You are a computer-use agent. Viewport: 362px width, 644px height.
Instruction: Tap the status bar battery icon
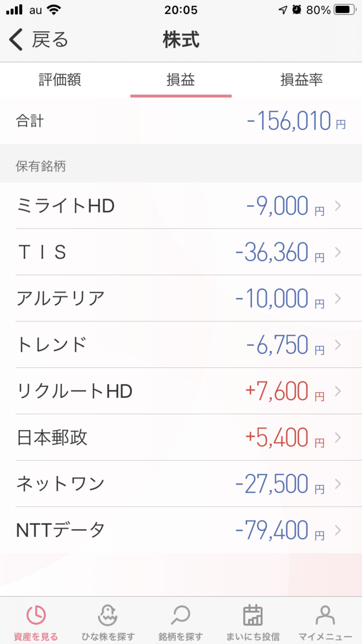pos(344,9)
